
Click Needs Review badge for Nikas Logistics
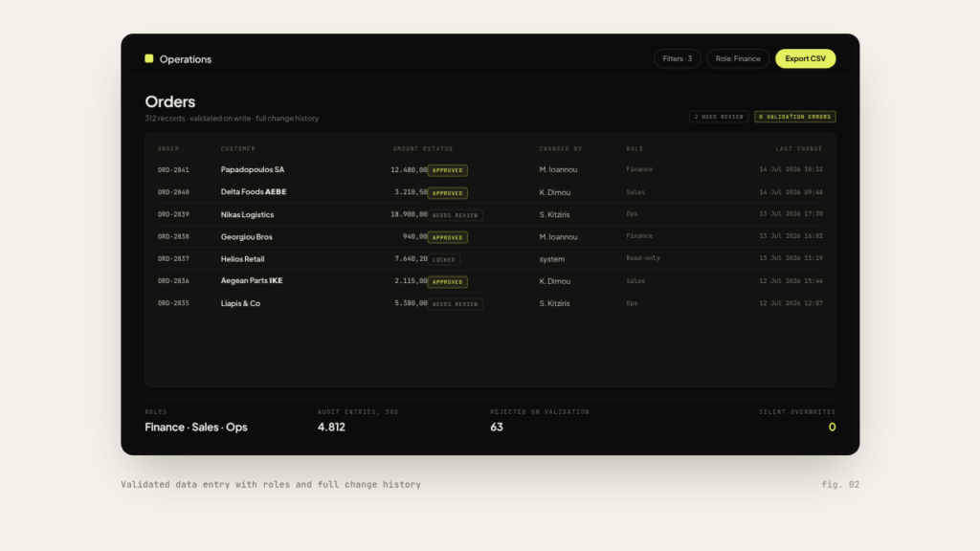coord(455,215)
